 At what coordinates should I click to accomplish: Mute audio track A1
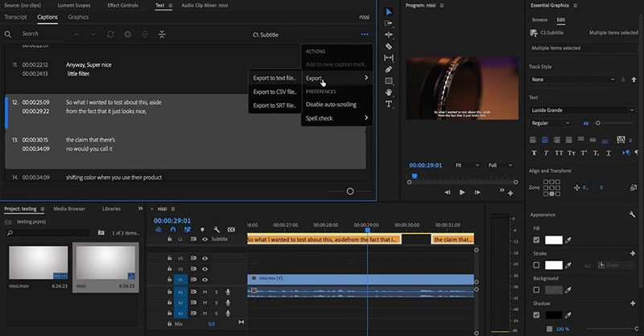[205, 292]
